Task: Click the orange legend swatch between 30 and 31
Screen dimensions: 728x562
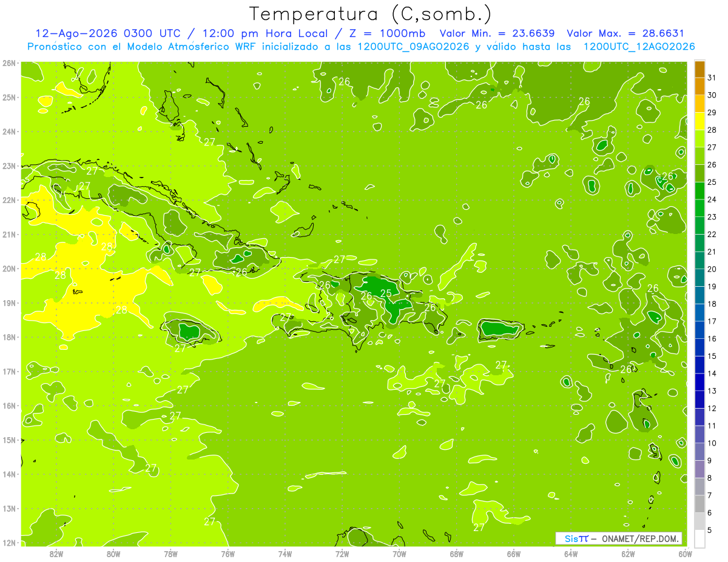Action: 699,86
